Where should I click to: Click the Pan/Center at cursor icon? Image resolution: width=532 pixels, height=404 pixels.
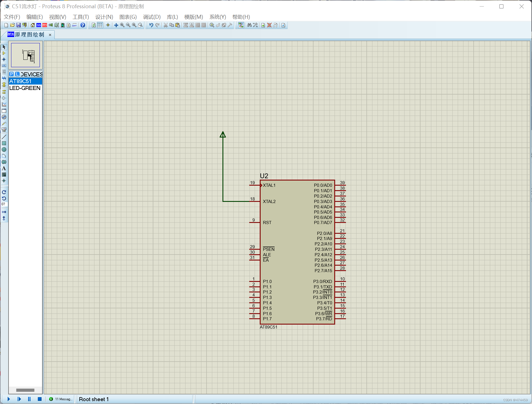click(116, 25)
